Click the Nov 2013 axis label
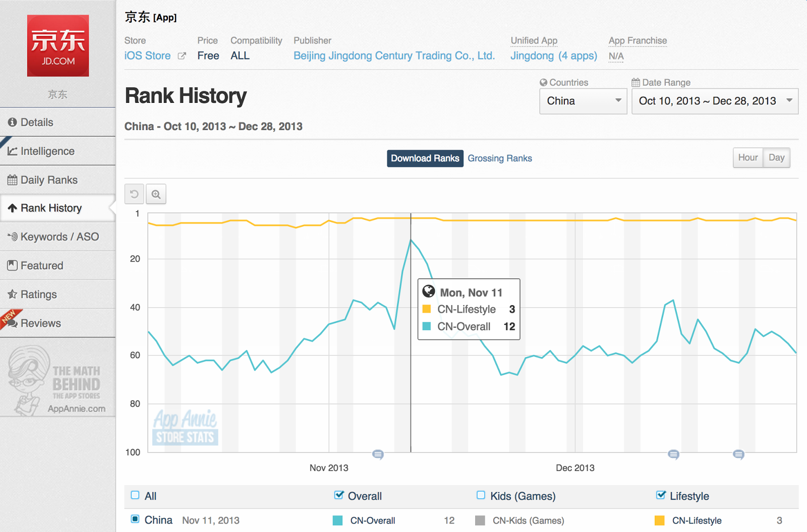Screen dimensions: 807x532 point(329,468)
